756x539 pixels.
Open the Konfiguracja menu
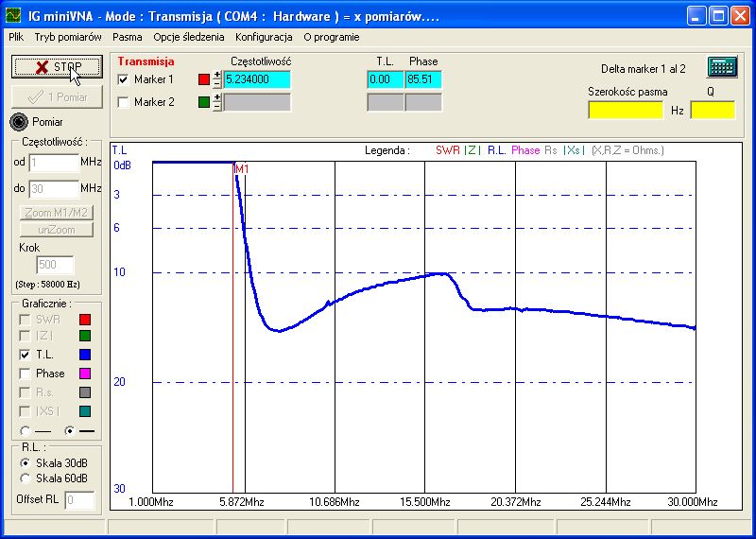pos(264,37)
